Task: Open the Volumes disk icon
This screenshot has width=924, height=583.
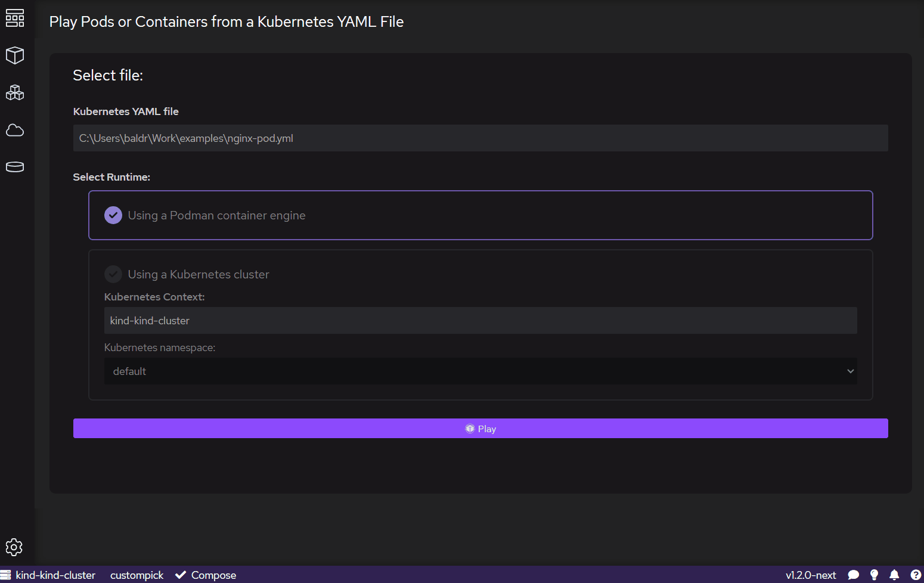Action: [x=15, y=167]
